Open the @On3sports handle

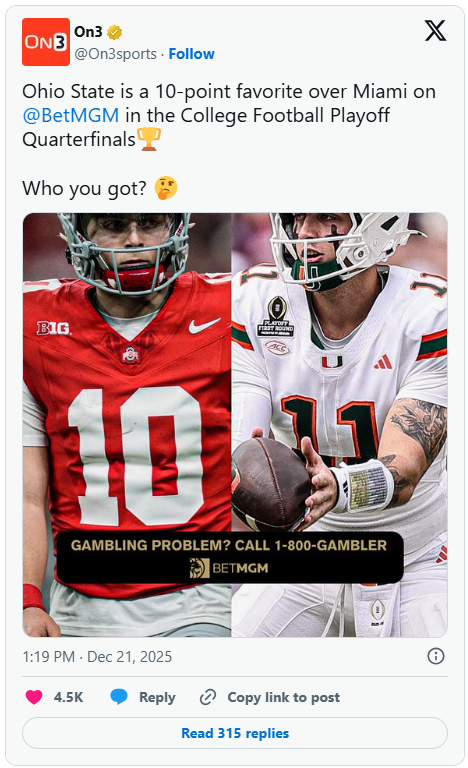point(116,54)
